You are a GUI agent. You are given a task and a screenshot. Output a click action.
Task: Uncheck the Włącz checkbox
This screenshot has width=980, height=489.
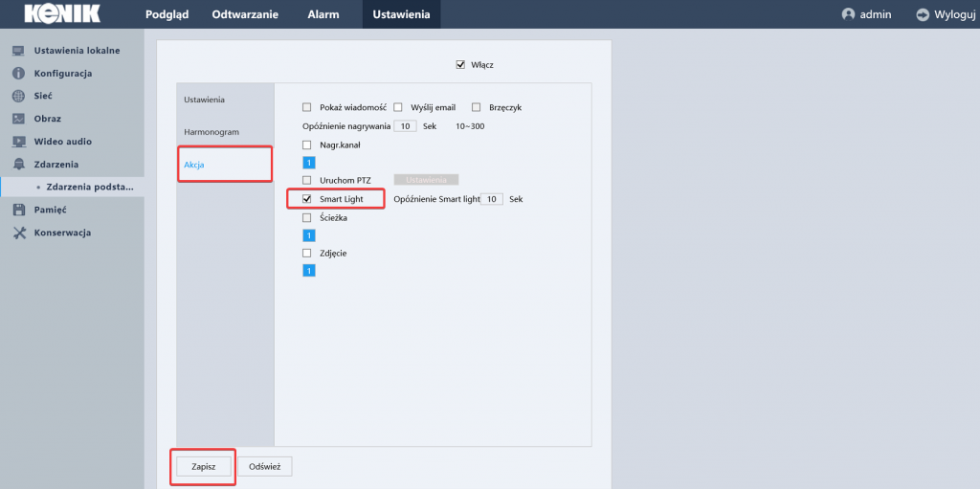(x=460, y=65)
